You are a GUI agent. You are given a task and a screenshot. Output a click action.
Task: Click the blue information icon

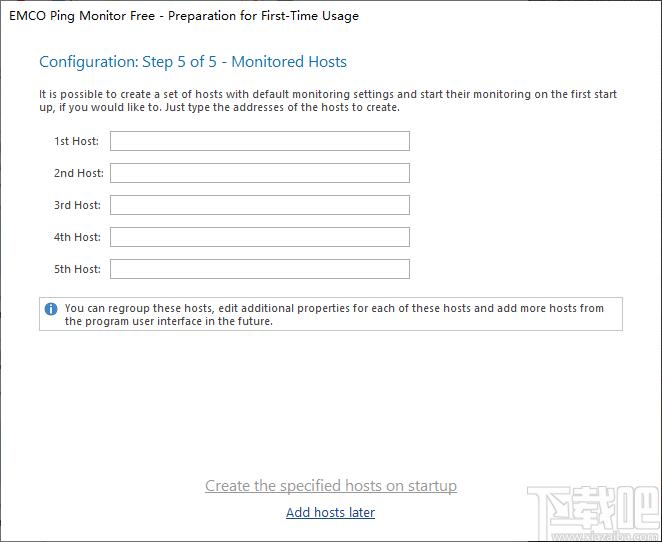coord(51,309)
